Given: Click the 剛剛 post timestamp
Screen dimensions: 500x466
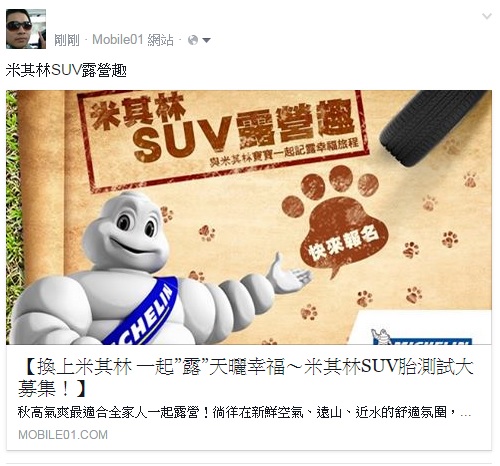Looking at the screenshot, I should point(67,40).
